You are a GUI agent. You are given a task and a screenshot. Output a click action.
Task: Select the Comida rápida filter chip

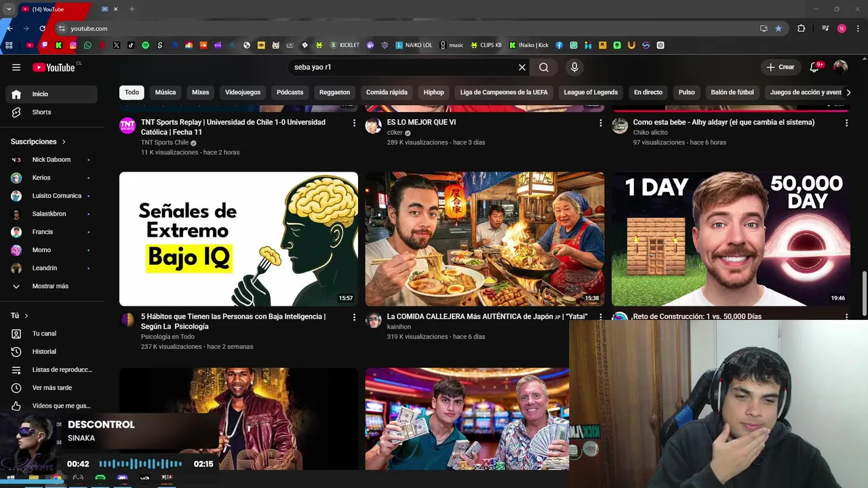point(387,92)
